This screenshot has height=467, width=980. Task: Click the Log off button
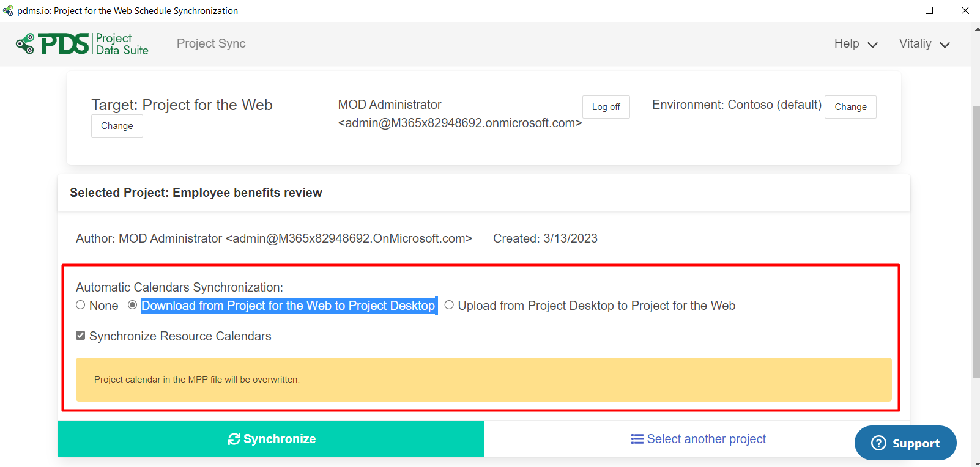pyautogui.click(x=606, y=107)
